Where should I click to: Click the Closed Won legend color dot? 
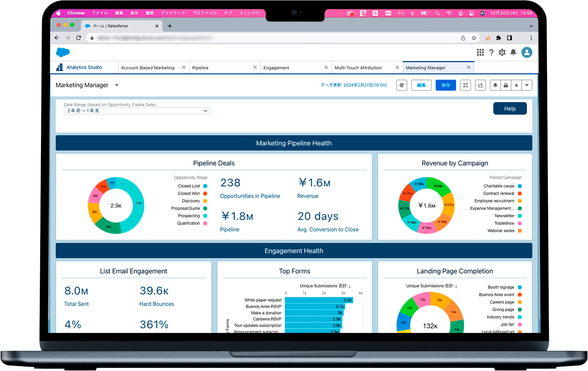(205, 194)
